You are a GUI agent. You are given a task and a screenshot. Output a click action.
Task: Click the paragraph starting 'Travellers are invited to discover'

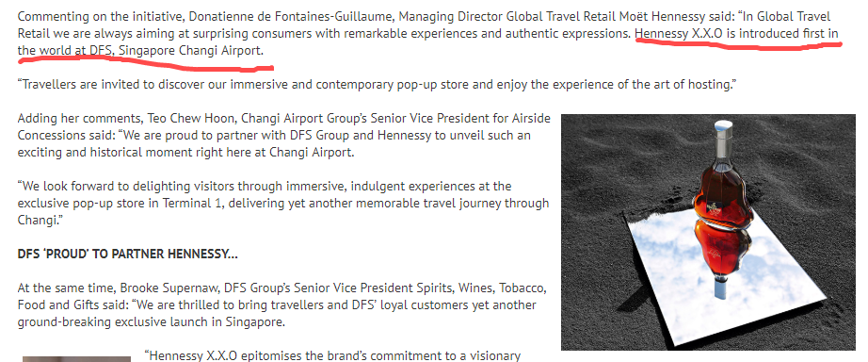(x=377, y=85)
